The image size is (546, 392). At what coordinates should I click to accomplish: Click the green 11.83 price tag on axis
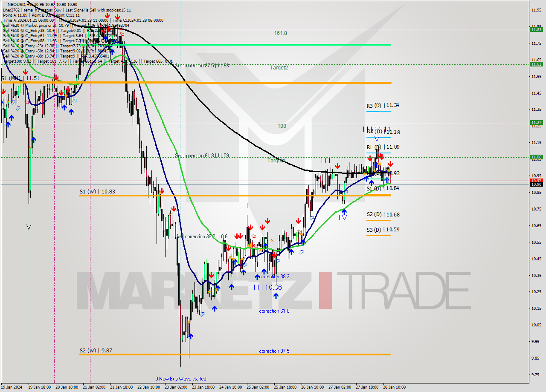click(536, 29)
